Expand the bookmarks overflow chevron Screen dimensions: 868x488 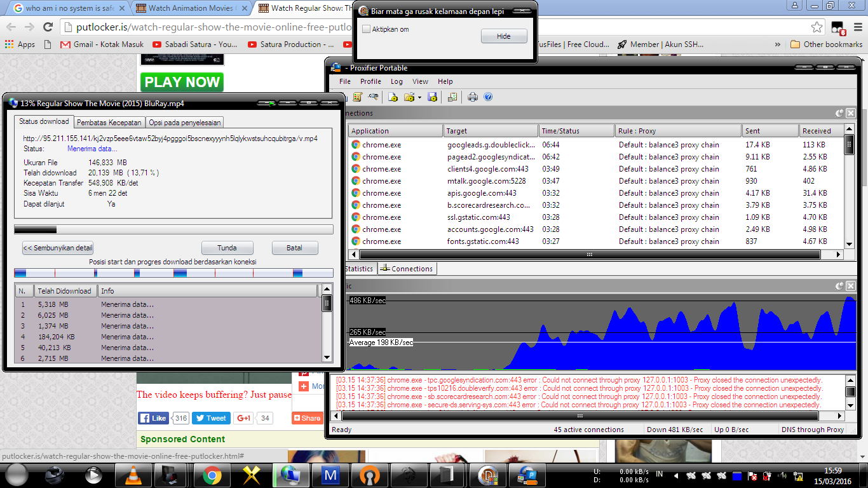778,44
